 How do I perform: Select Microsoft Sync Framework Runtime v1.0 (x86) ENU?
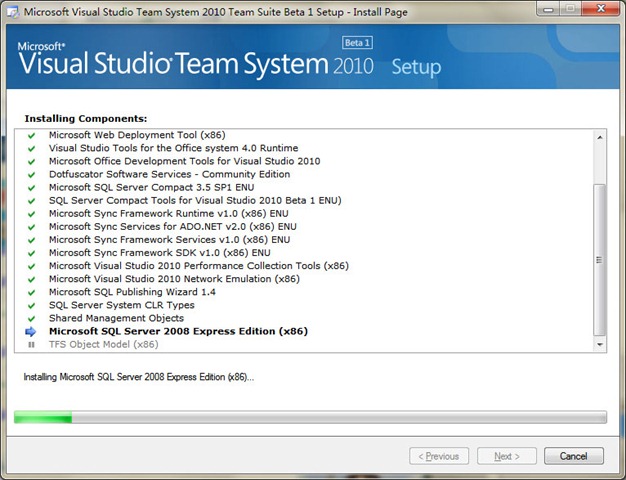(168, 214)
